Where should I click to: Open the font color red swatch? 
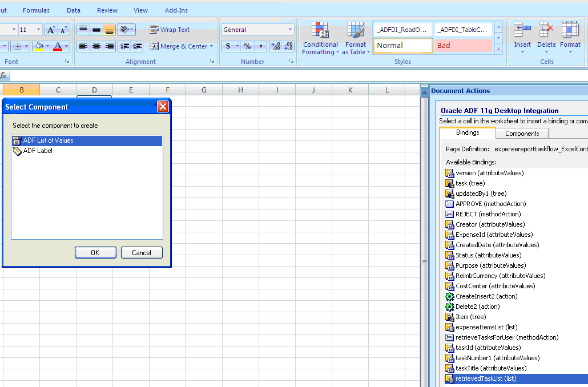point(58,46)
